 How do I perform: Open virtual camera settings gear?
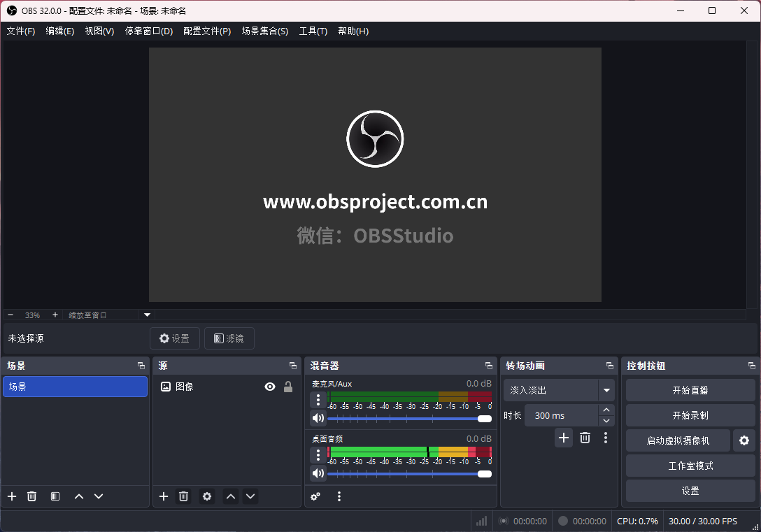[x=744, y=440]
